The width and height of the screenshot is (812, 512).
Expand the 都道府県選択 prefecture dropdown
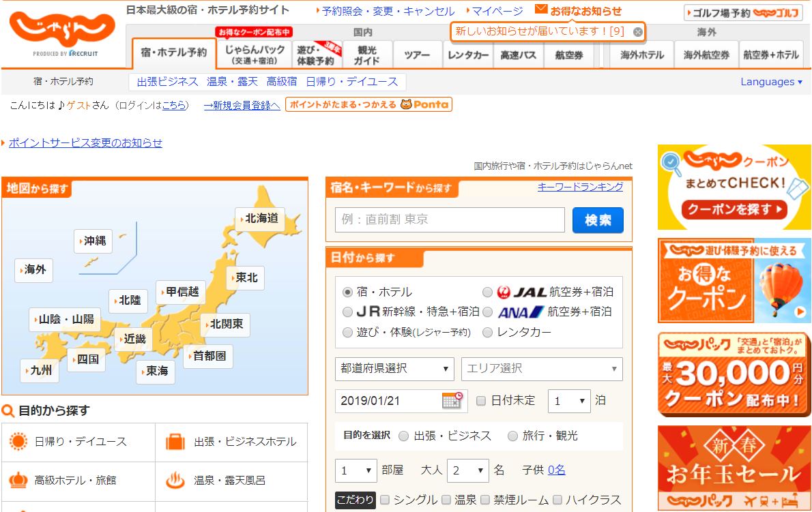pos(394,369)
